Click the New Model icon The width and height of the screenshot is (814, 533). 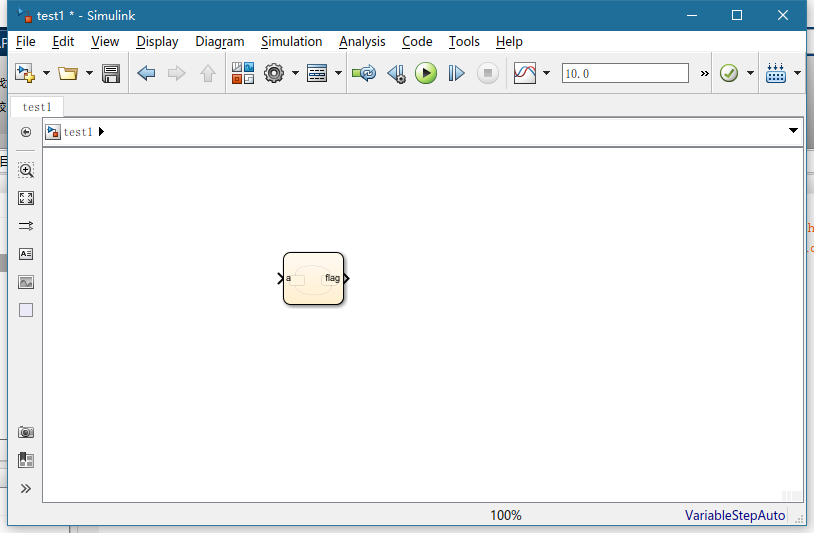[x=24, y=73]
